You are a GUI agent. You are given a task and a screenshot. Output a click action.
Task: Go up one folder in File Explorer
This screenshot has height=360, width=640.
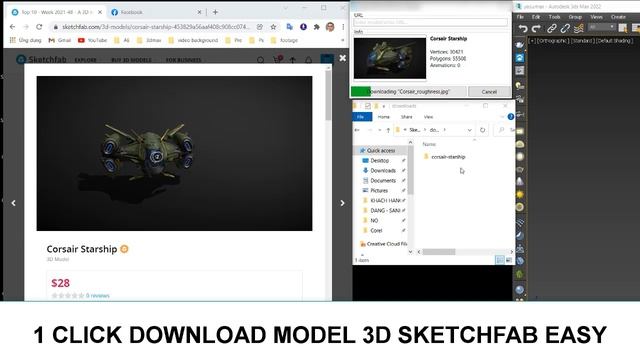pyautogui.click(x=388, y=130)
